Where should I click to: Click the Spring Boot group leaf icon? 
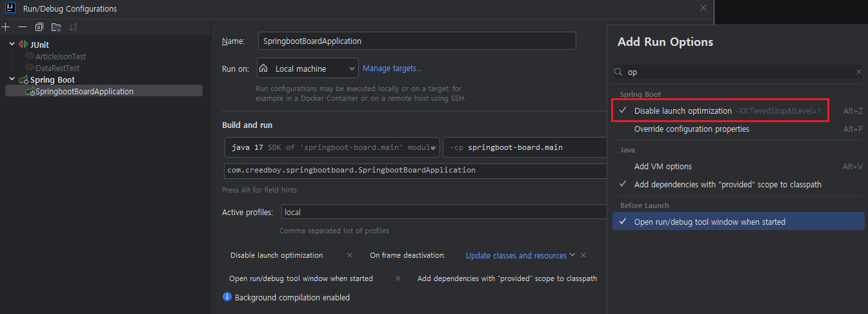click(x=24, y=80)
